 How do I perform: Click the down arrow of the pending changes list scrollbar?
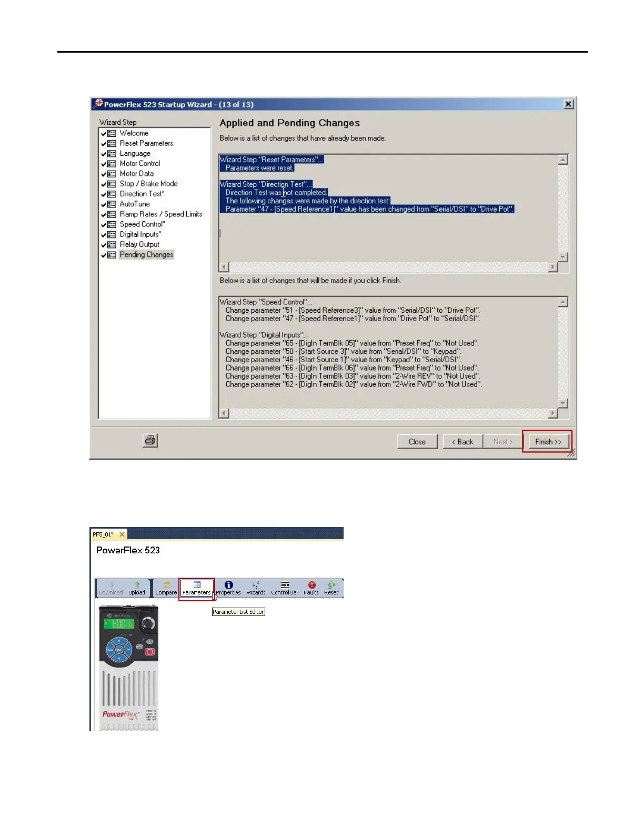click(563, 403)
